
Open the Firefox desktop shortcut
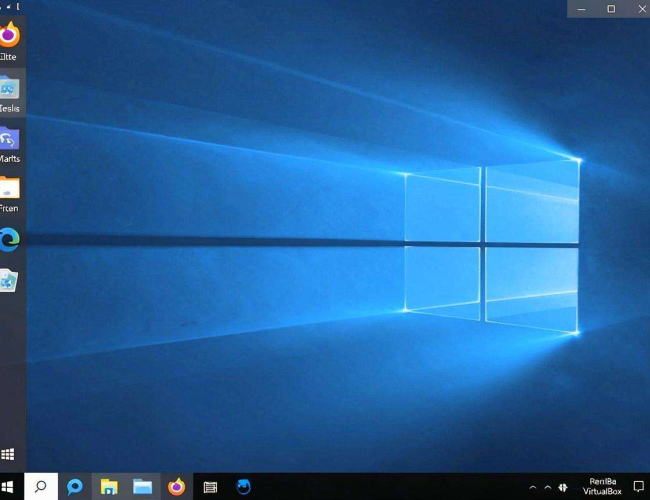pos(10,34)
